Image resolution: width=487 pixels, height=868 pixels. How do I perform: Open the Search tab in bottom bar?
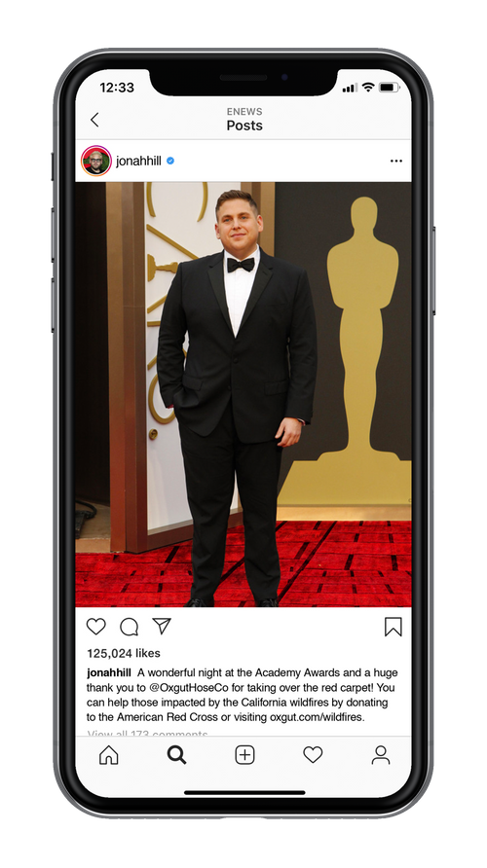click(x=176, y=755)
